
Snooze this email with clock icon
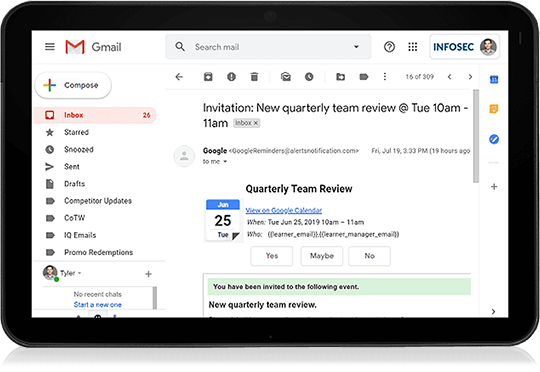click(x=309, y=77)
